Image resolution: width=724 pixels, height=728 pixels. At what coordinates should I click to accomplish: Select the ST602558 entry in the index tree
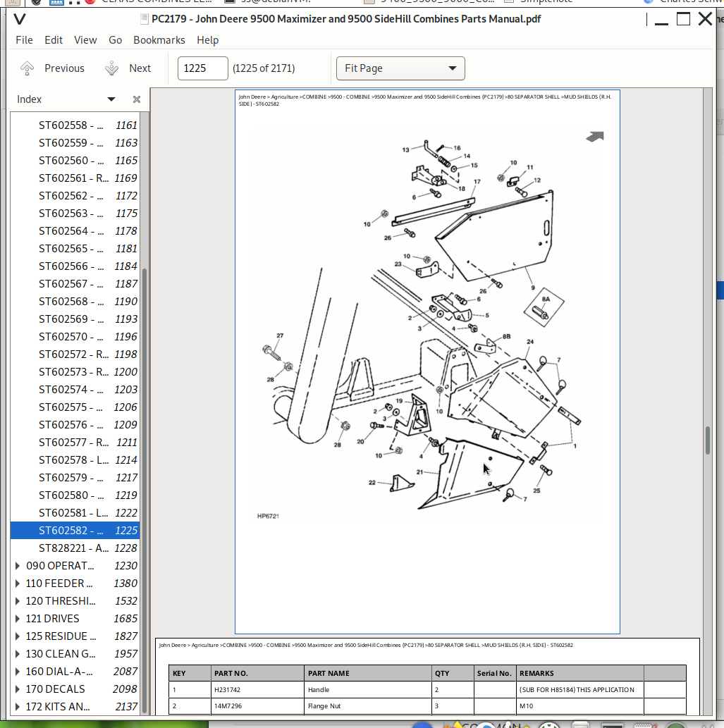[70, 125]
